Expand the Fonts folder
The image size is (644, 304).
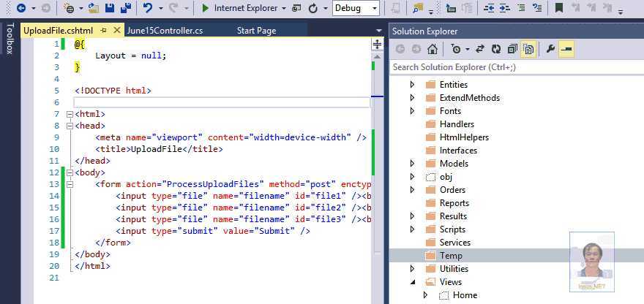point(412,111)
